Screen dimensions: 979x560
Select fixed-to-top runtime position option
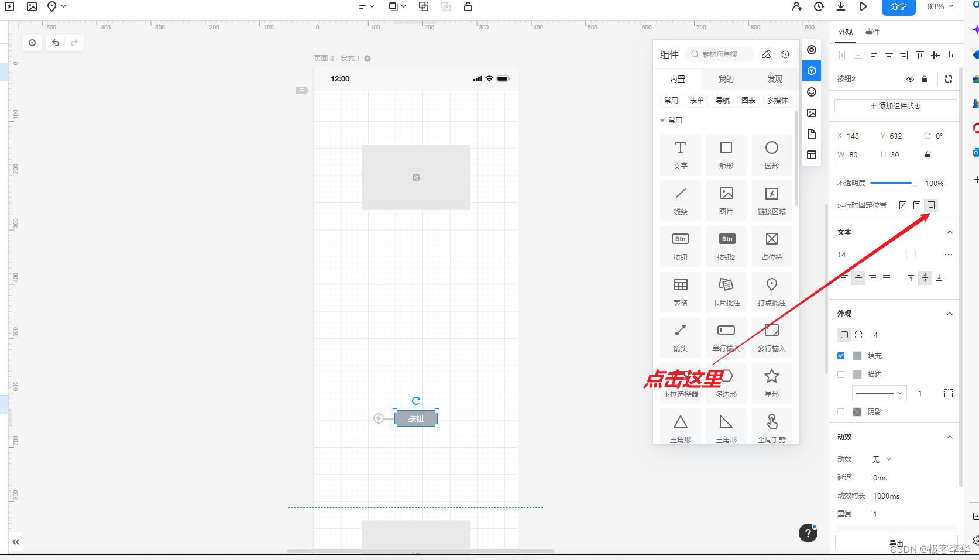point(917,205)
